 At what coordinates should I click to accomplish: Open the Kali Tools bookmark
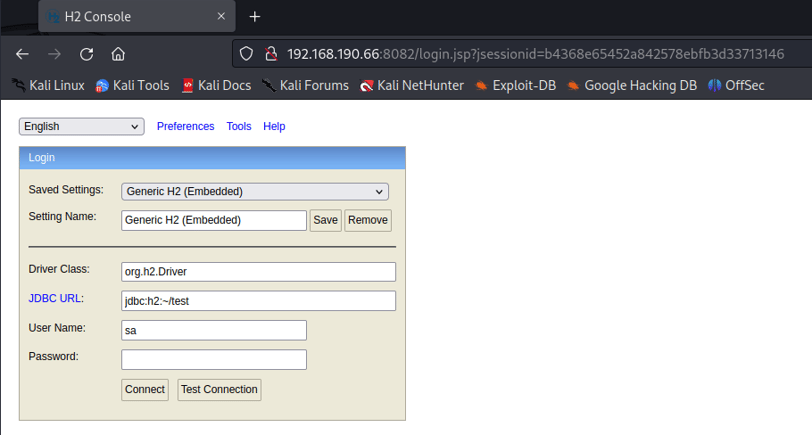pos(133,85)
